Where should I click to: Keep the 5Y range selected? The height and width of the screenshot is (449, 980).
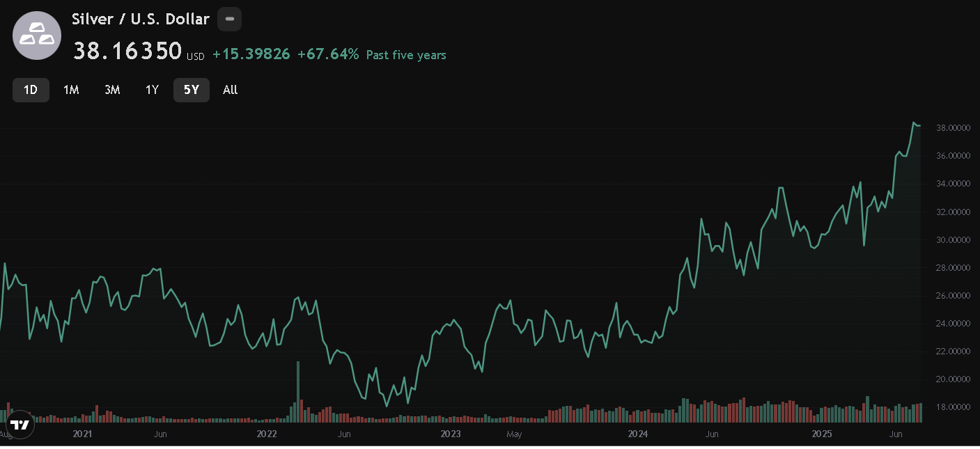(x=192, y=90)
